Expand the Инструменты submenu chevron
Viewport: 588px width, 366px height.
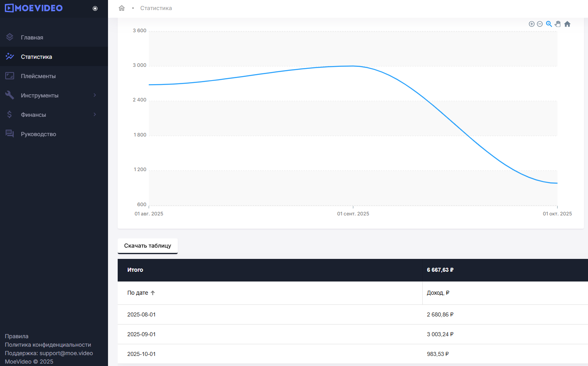(x=95, y=95)
